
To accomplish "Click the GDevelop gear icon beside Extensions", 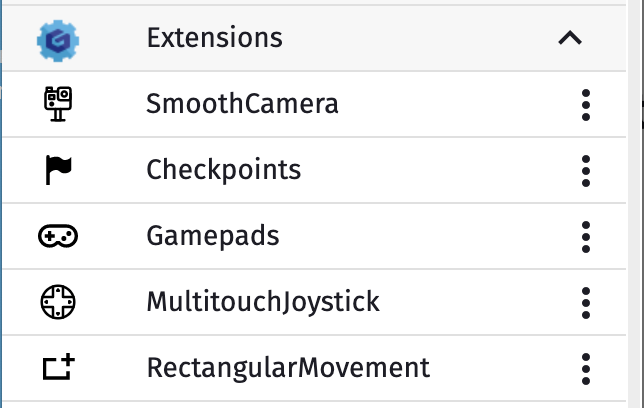I will click(58, 38).
